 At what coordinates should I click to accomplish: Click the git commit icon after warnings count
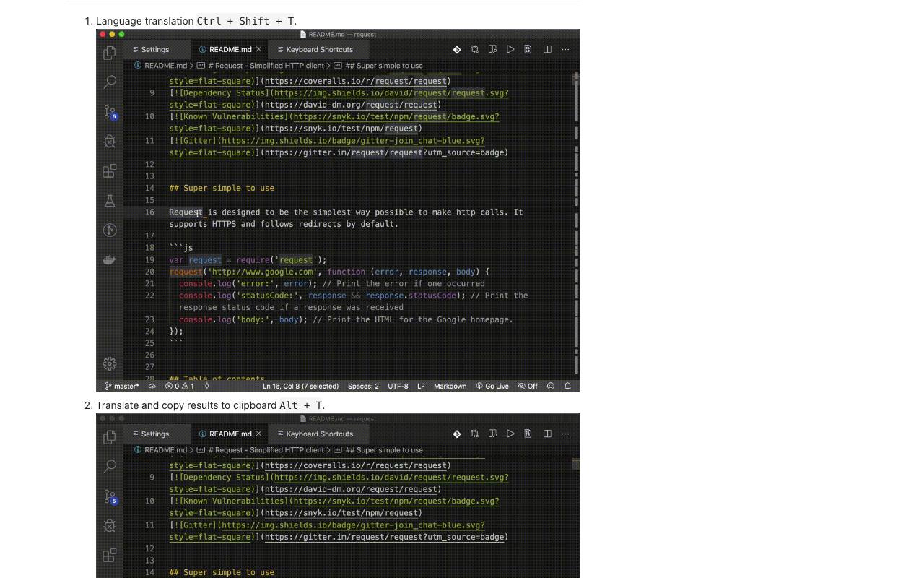tap(207, 386)
